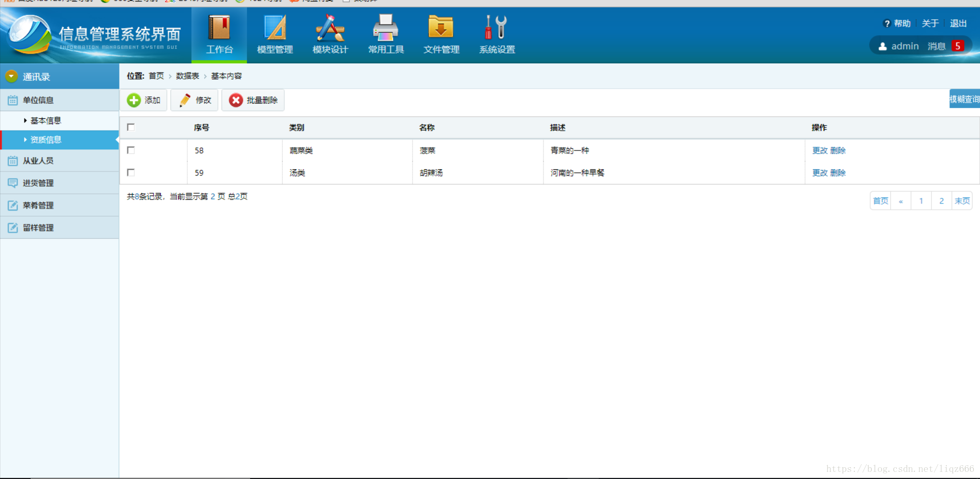The width and height of the screenshot is (980, 479).
Task: Click the 描述 column header
Action: [557, 128]
